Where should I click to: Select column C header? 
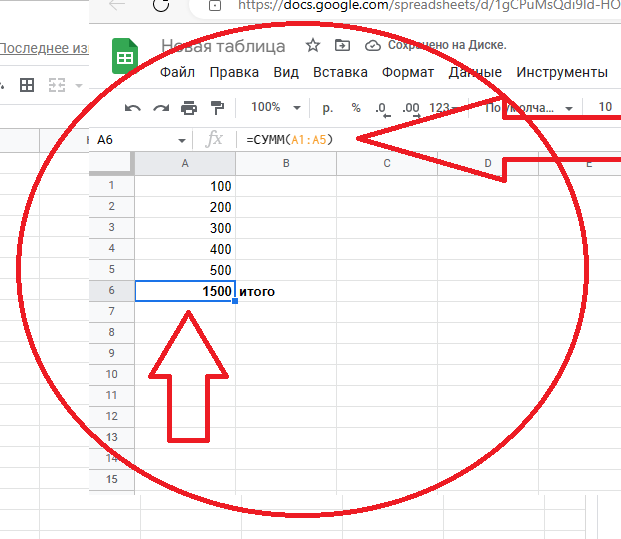point(387,163)
